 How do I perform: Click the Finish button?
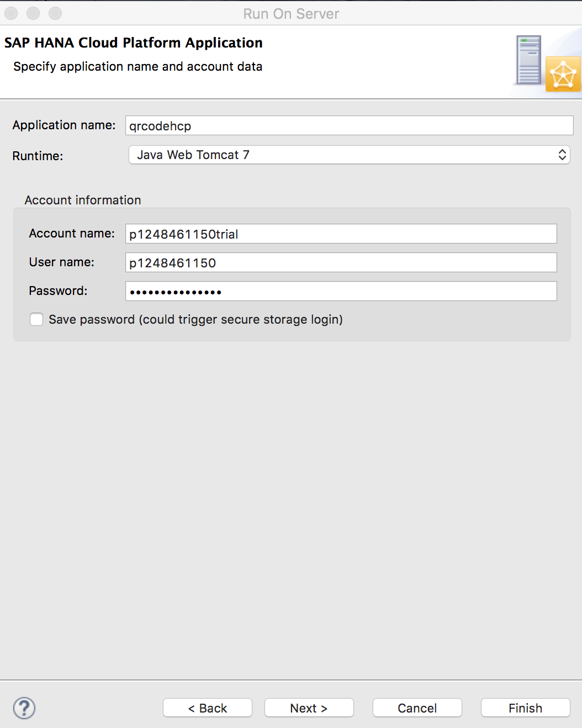coord(525,708)
